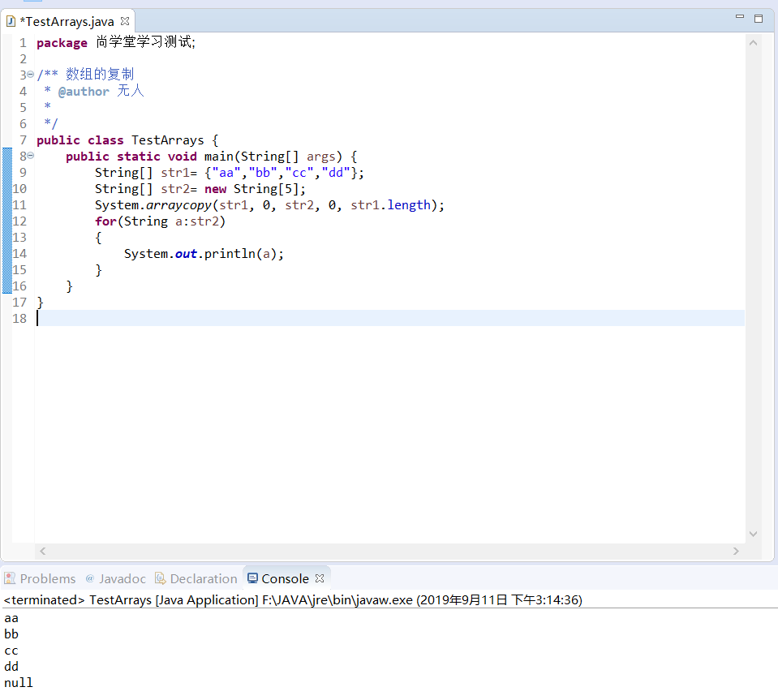The width and height of the screenshot is (778, 700).
Task: Click the editor vertical scroll down arrow
Action: pos(753,534)
